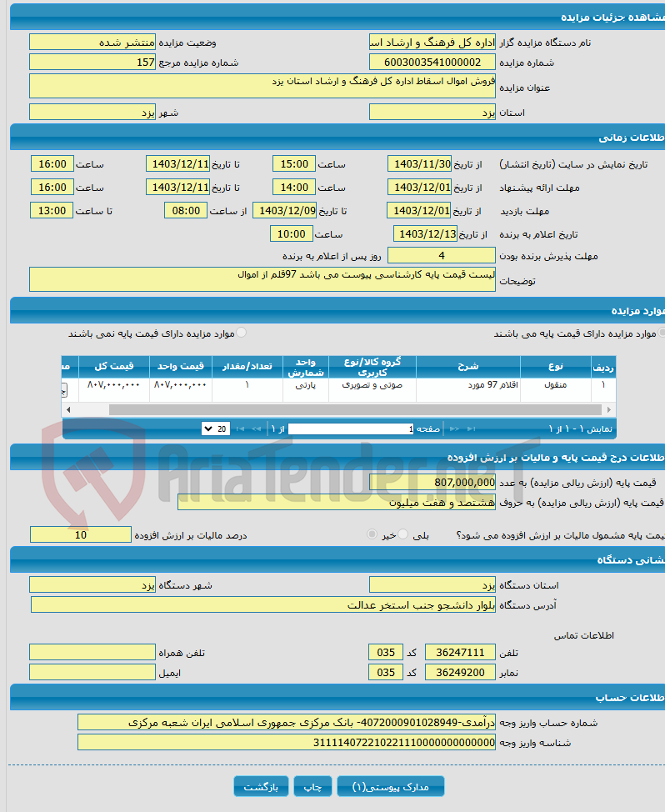The height and width of the screenshot is (812, 665).
Task: Click publish start time 15:00
Action: pos(294,164)
